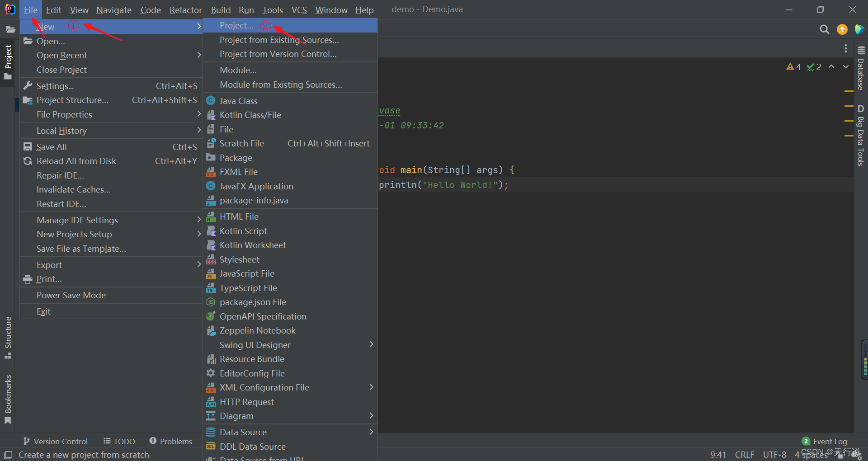Screen dimensions: 868x461
Task: Expand File Properties submenu
Action: tap(111, 114)
